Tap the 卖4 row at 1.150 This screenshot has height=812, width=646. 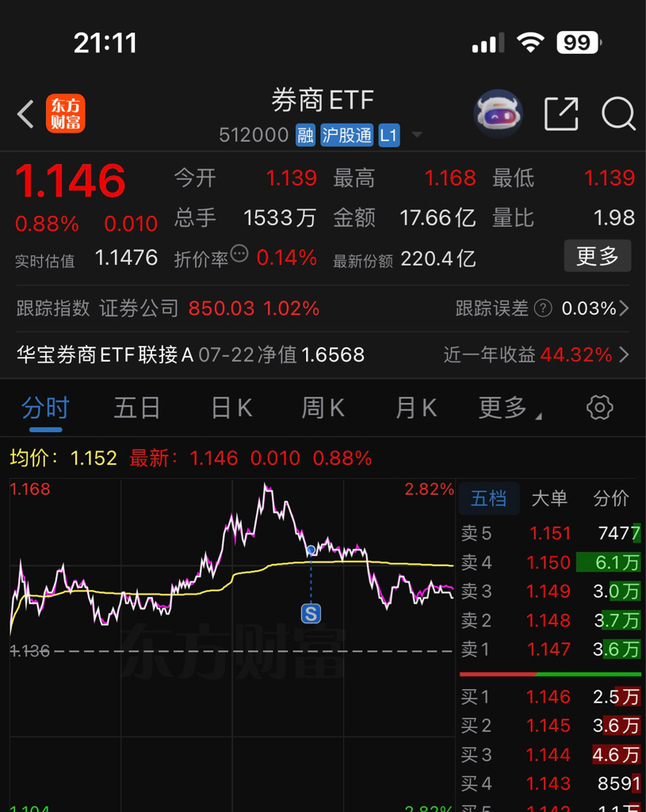tap(551, 562)
